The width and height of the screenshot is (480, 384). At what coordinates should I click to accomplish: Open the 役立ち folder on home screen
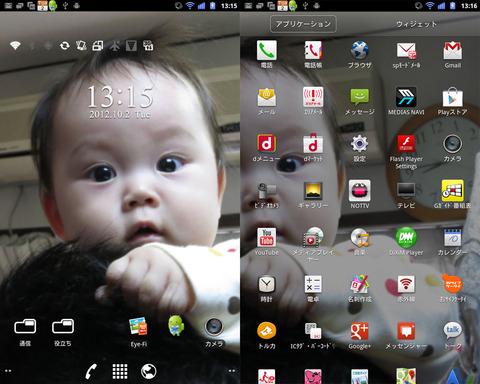[63, 332]
